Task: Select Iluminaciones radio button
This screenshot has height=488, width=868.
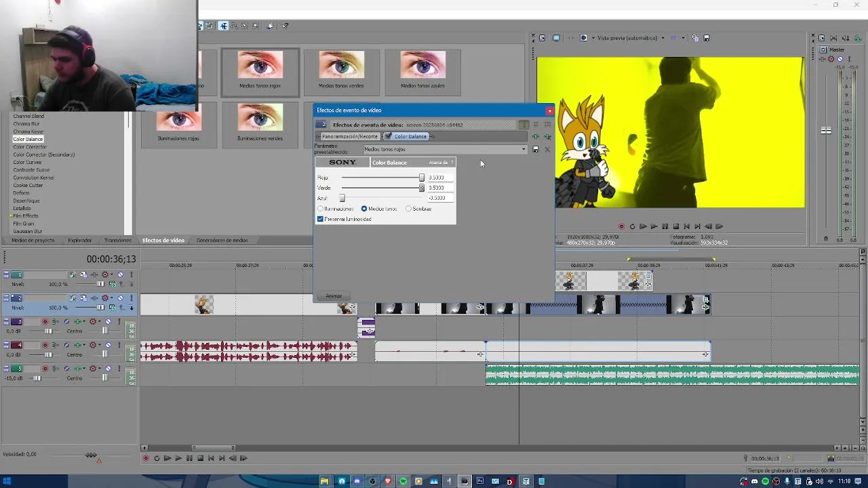Action: [321, 209]
